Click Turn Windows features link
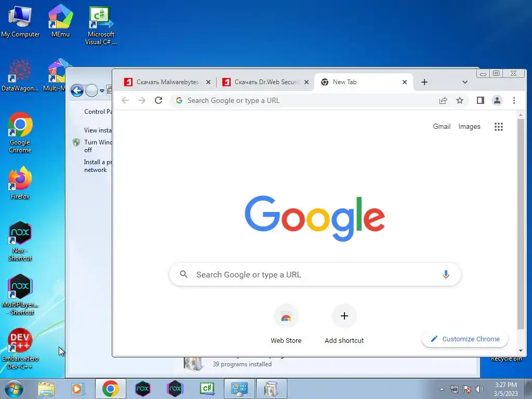532x399 pixels. click(x=98, y=146)
